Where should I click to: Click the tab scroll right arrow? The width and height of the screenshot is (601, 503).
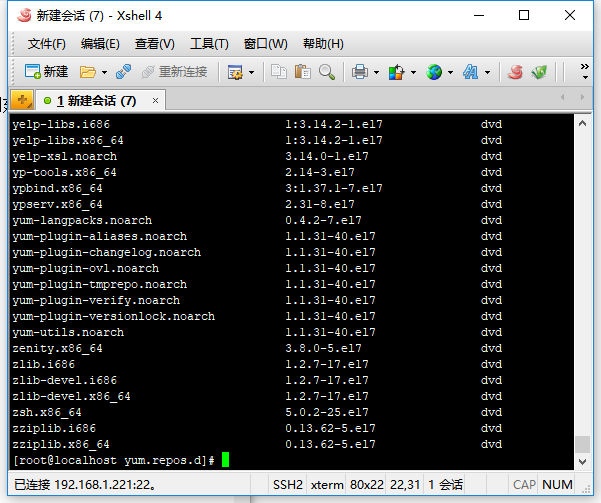[582, 97]
